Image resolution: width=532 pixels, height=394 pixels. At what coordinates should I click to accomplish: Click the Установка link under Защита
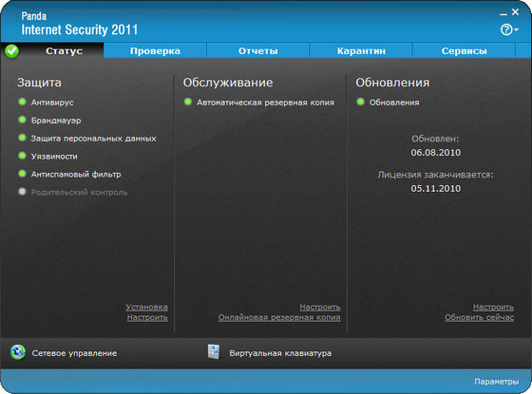tap(146, 307)
